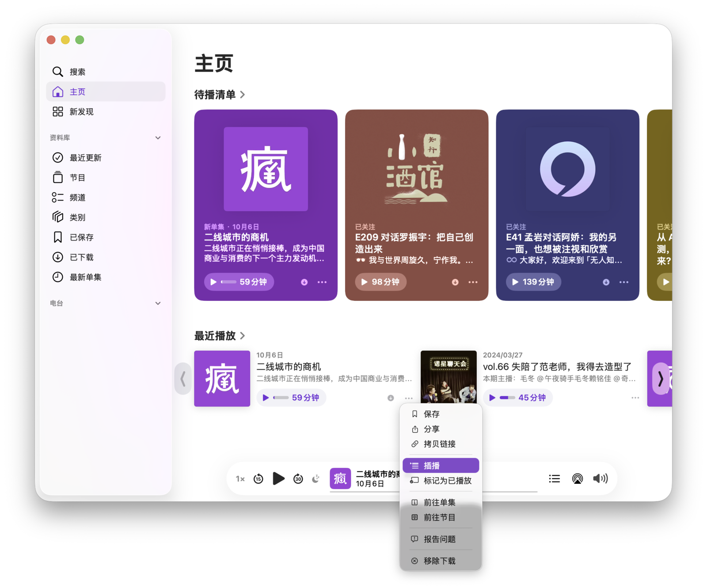Screen dimensions: 707x588
Task: Choose 拷贝链接 from the context menu
Action: pyautogui.click(x=439, y=444)
